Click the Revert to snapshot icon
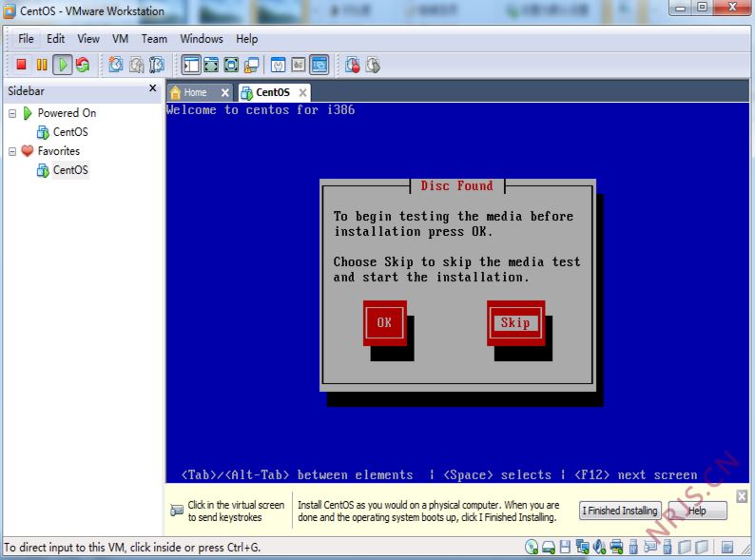The height and width of the screenshot is (560, 755). pos(136,65)
